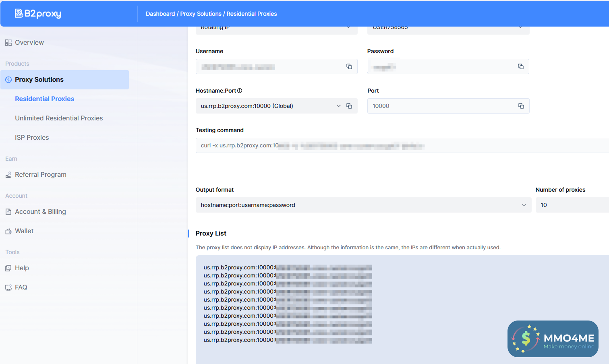The height and width of the screenshot is (364, 609).
Task: Click the Tools section label
Action: click(x=12, y=252)
